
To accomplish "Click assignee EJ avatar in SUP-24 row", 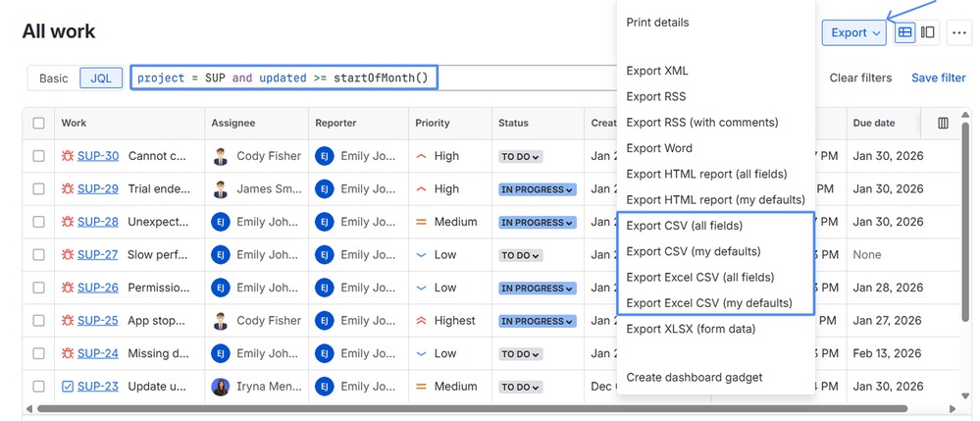I will tap(220, 353).
